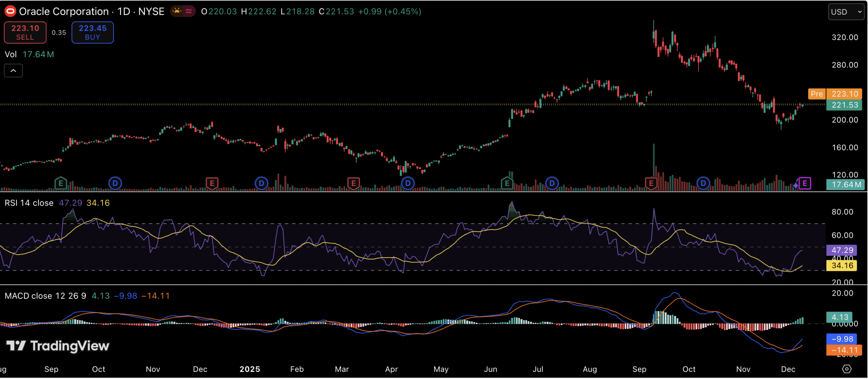Click the red earnings marker in December 2024
Screen dimensions: 868x379
coord(212,184)
